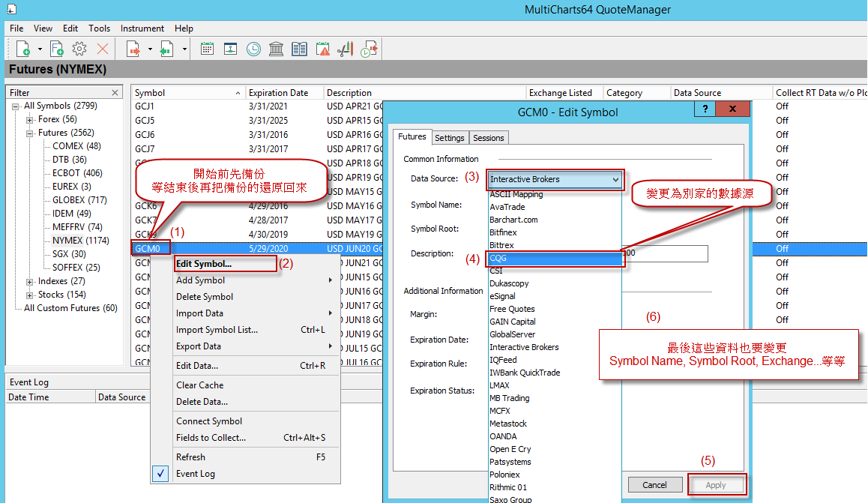Open the calendar grid toolbar icon
Viewport: 868px width, 503px height.
207,49
